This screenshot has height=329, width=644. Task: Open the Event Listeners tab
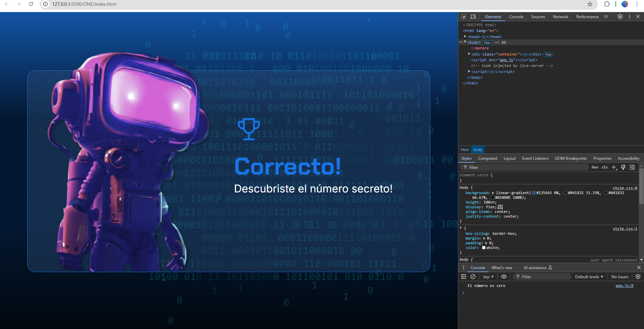pyautogui.click(x=535, y=158)
